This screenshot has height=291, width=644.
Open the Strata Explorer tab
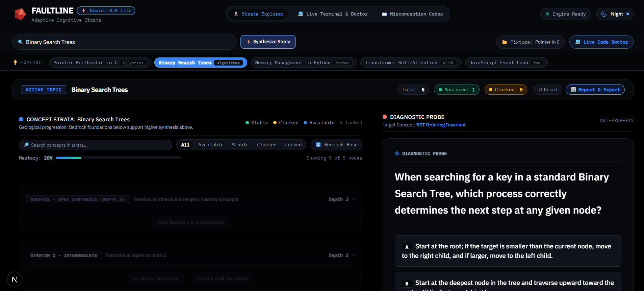pos(258,14)
